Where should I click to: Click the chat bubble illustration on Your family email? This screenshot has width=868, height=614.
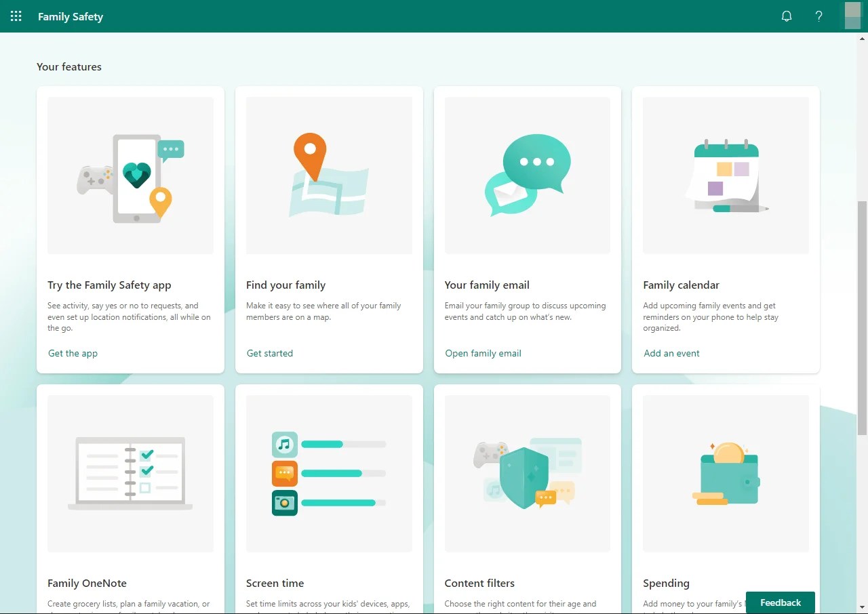tap(527, 175)
